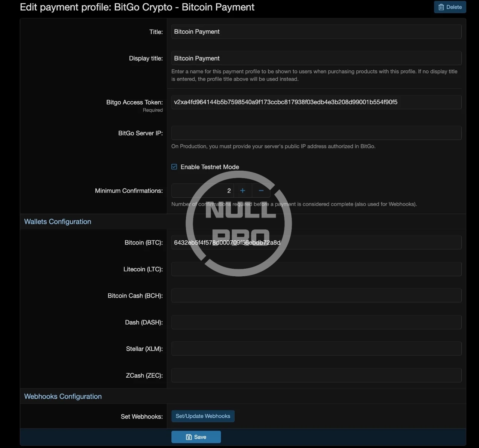The image size is (479, 448).
Task: Click the Save button with disk icon
Action: pos(196,437)
